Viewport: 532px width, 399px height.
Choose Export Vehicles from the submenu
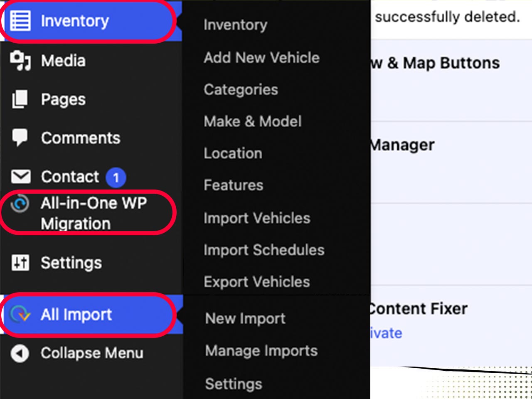[x=256, y=282]
